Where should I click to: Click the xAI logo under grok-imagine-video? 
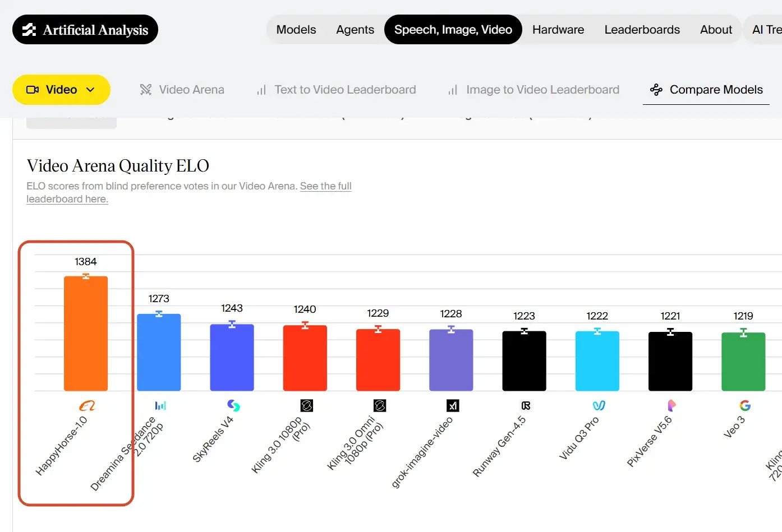pos(453,405)
